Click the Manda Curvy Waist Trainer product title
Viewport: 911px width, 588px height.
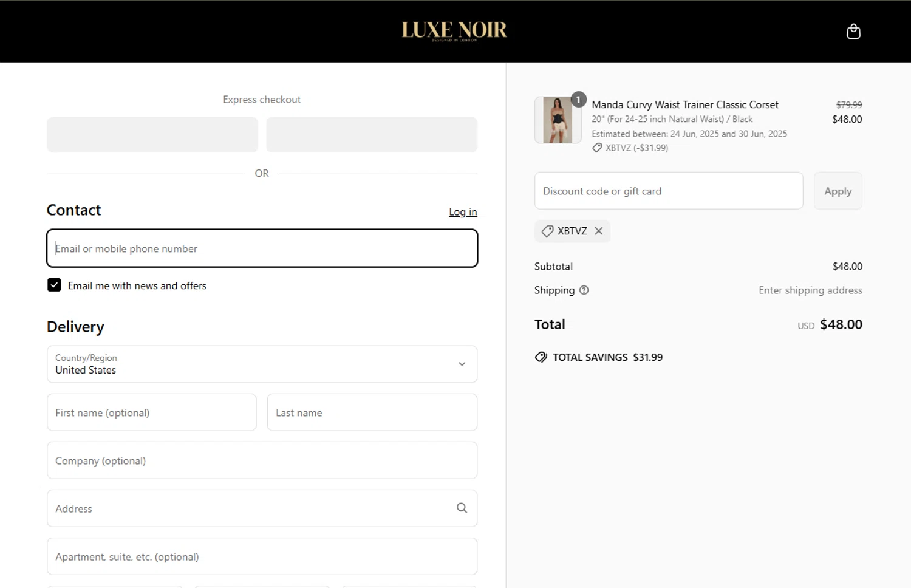point(685,104)
